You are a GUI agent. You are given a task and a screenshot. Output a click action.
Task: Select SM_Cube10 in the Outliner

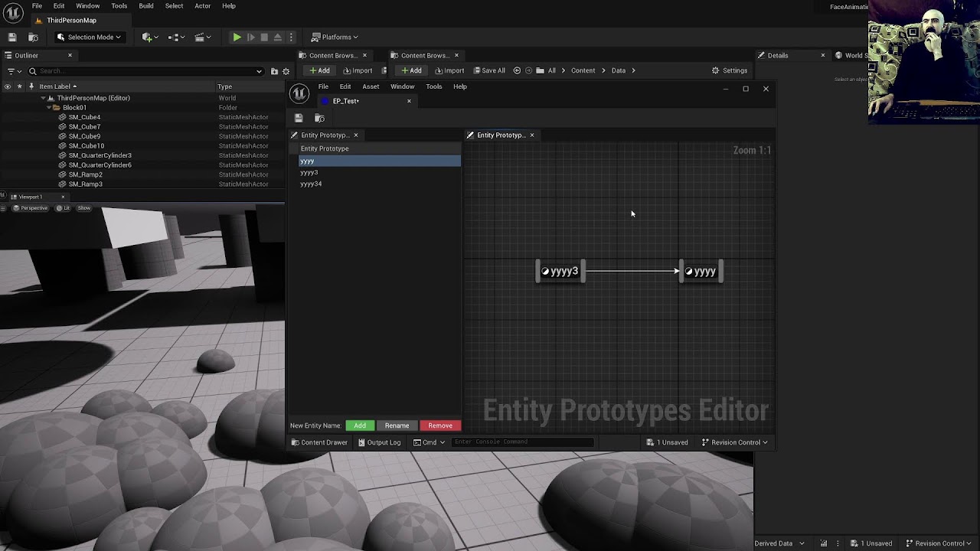click(x=87, y=145)
